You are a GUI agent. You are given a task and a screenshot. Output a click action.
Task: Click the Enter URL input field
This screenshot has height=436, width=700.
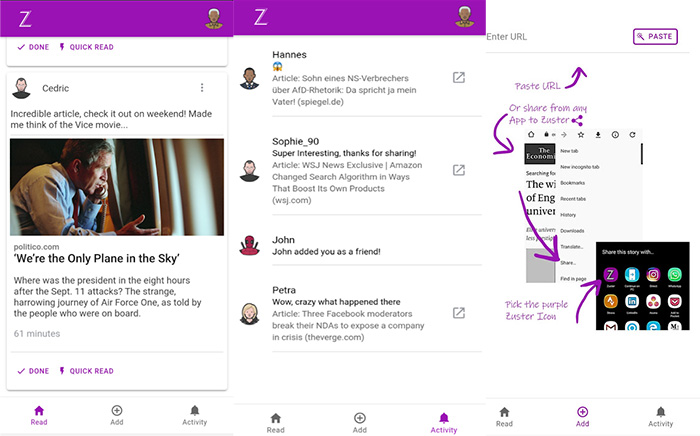(556, 37)
